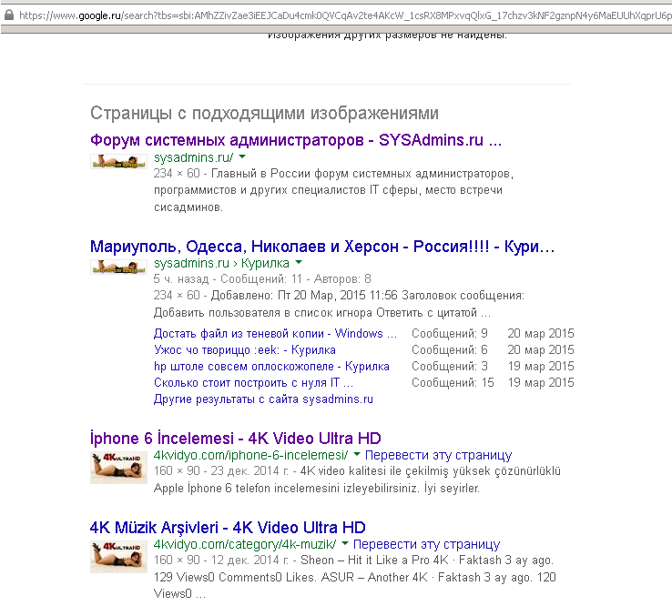672x616 pixels.
Task: Click heading 'Страницы с подходящими изображениями'
Action: point(264,113)
